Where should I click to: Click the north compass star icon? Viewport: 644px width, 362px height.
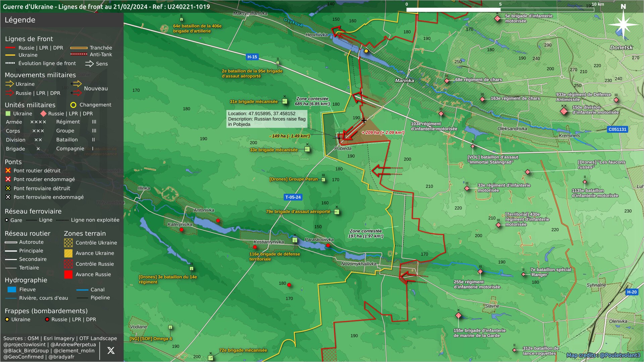[x=623, y=24]
